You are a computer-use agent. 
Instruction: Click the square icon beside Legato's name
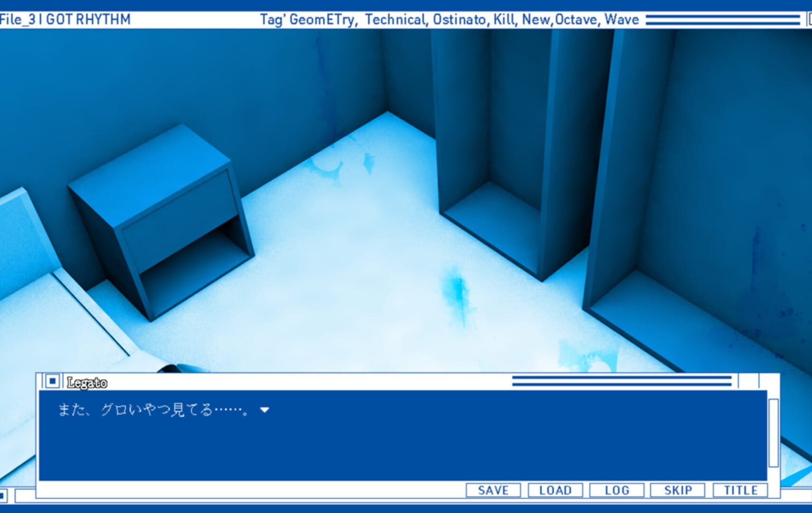tap(53, 381)
